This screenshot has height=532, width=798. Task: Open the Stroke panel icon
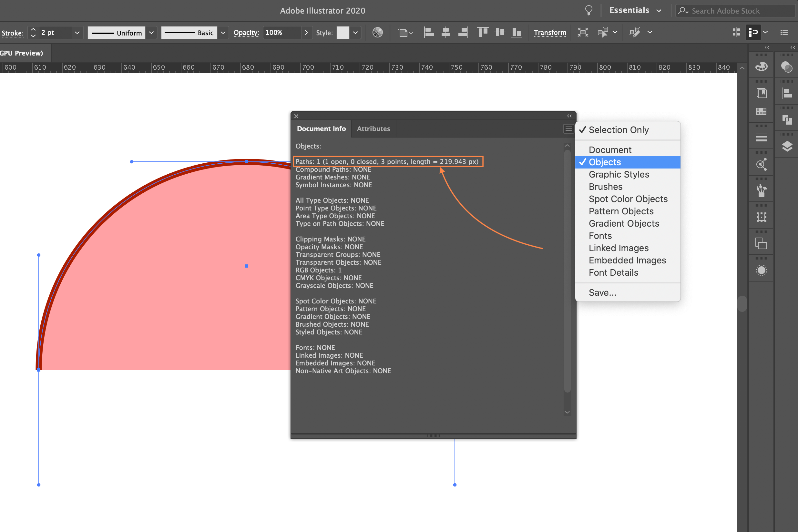pos(761,138)
